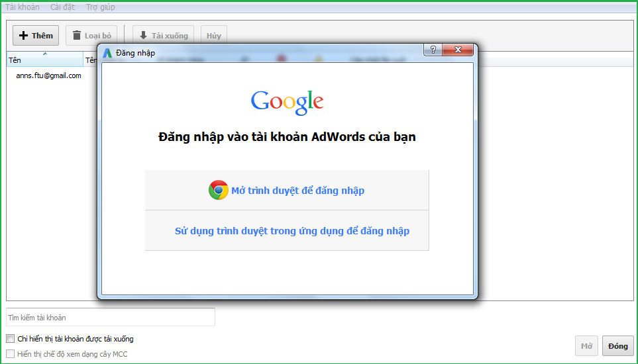Open the question mark help in Đăng nhập dialog
This screenshot has width=638, height=364.
point(433,50)
